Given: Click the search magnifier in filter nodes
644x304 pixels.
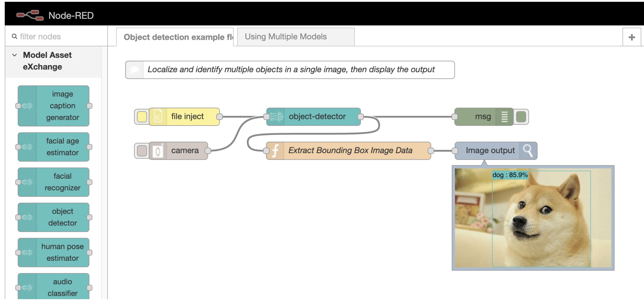Looking at the screenshot, I should (14, 36).
